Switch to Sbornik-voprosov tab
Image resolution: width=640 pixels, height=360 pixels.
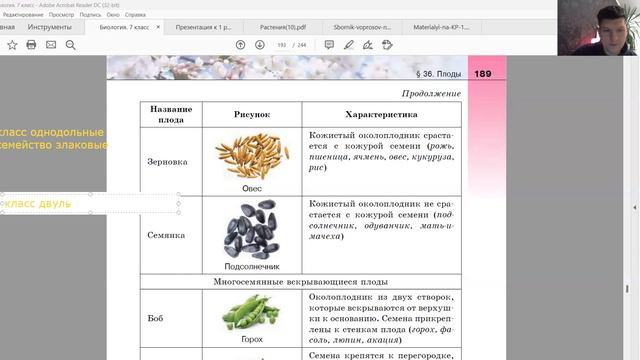click(x=362, y=27)
